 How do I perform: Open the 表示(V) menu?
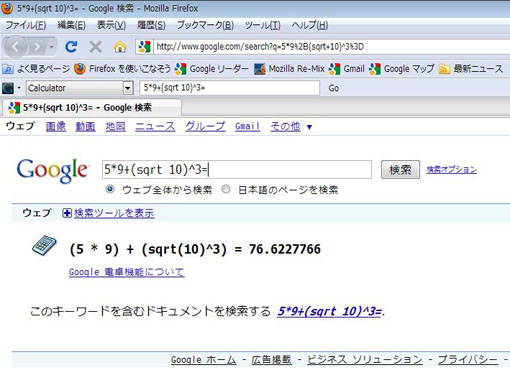111,25
